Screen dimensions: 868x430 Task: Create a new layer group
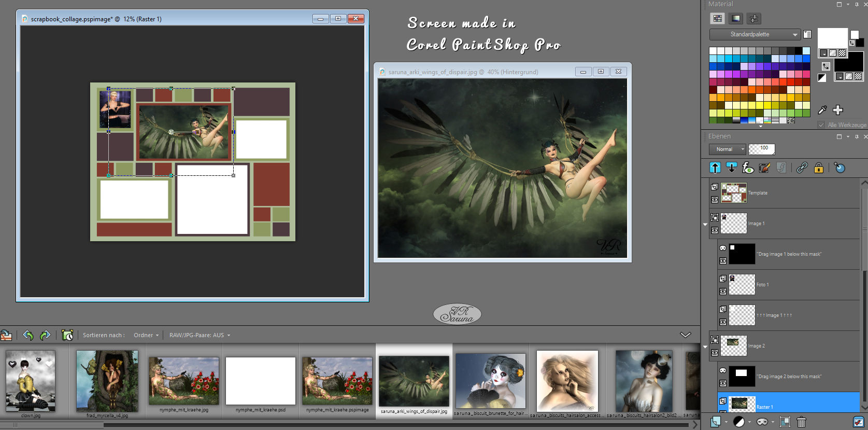pyautogui.click(x=785, y=422)
